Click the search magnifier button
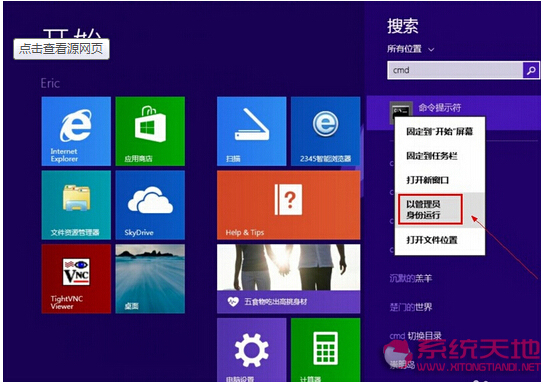This screenshot has height=384, width=543. click(531, 70)
